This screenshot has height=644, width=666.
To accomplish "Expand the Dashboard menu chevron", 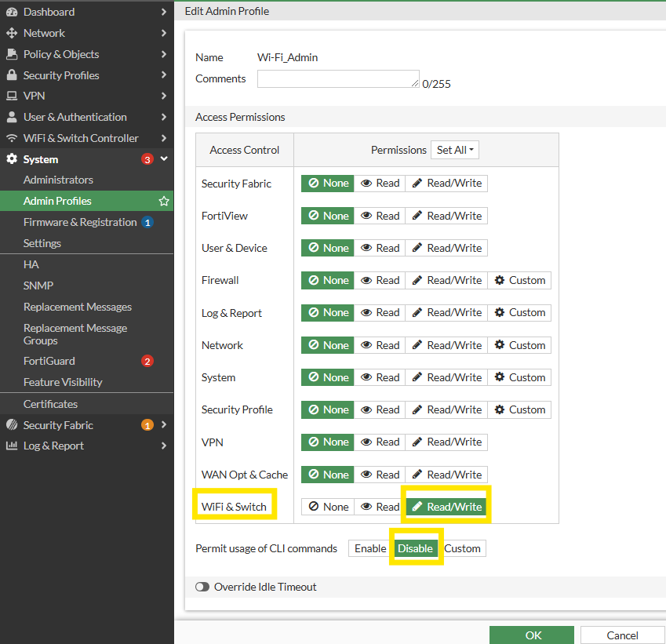I will (x=164, y=12).
